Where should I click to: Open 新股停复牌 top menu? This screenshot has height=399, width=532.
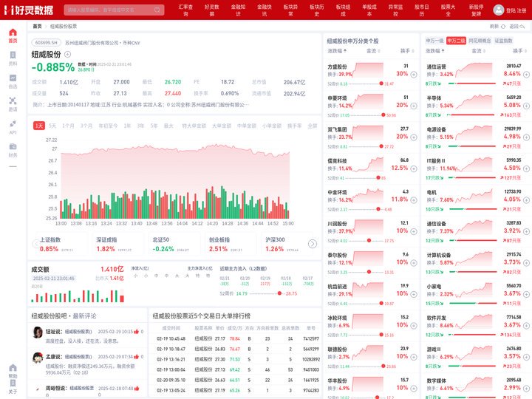[x=477, y=10]
